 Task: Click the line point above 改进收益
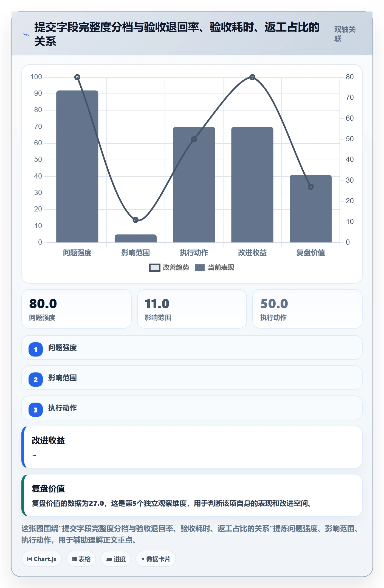[x=252, y=77]
